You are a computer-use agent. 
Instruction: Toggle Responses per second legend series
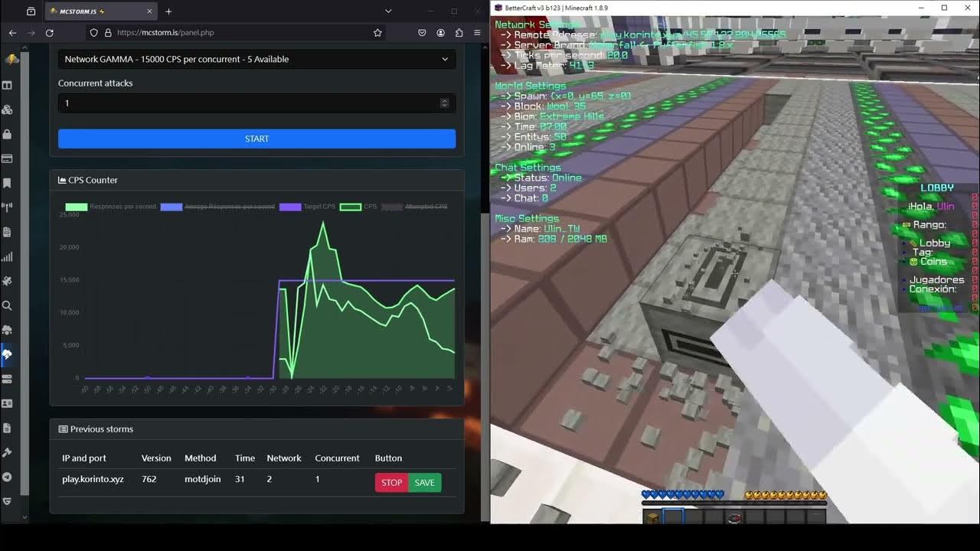click(111, 207)
